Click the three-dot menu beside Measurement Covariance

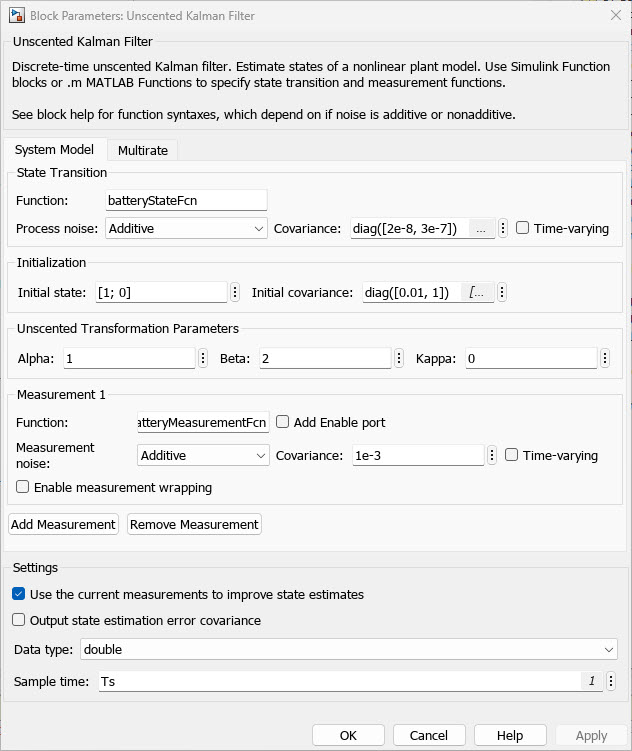(x=492, y=455)
